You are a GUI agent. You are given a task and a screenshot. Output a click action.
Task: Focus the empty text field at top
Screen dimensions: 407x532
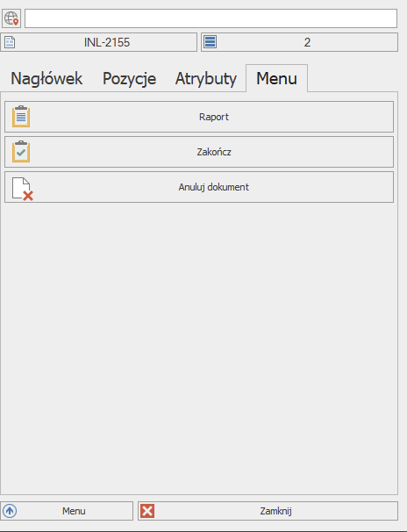pyautogui.click(x=211, y=18)
